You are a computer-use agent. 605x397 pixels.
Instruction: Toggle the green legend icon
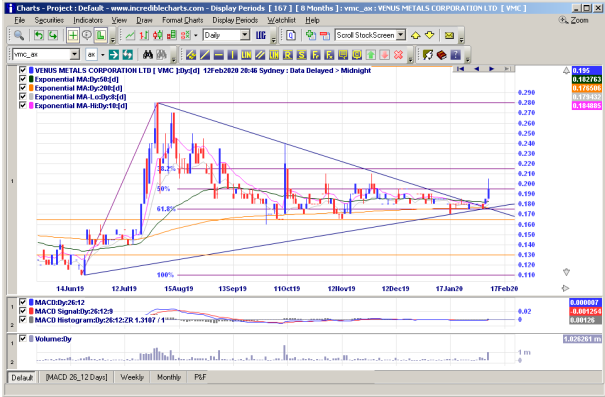click(100, 35)
